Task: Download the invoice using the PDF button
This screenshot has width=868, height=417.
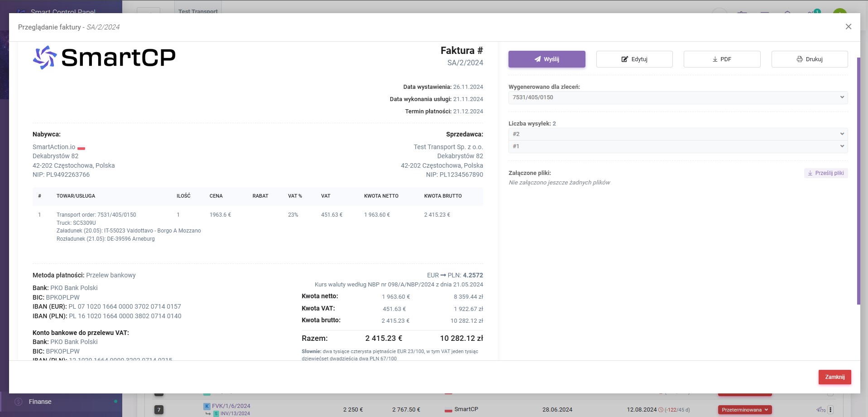Action: 722,59
